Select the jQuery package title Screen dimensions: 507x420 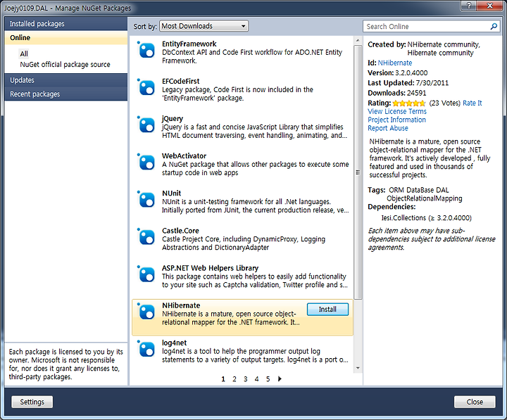pyautogui.click(x=173, y=119)
